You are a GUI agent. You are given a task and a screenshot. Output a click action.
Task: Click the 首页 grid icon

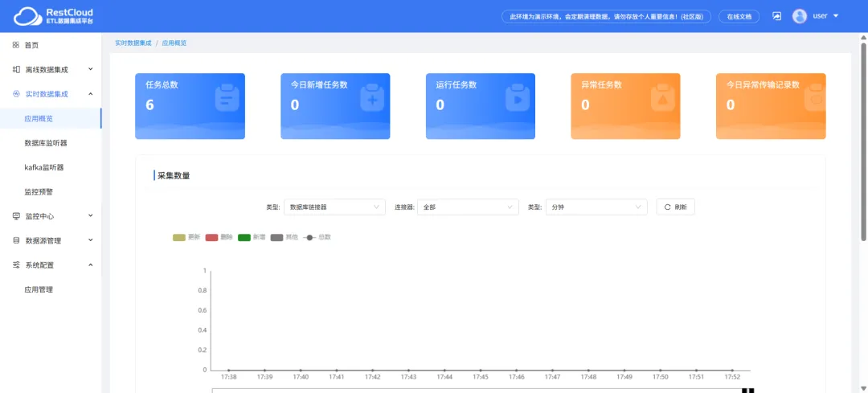pos(16,45)
